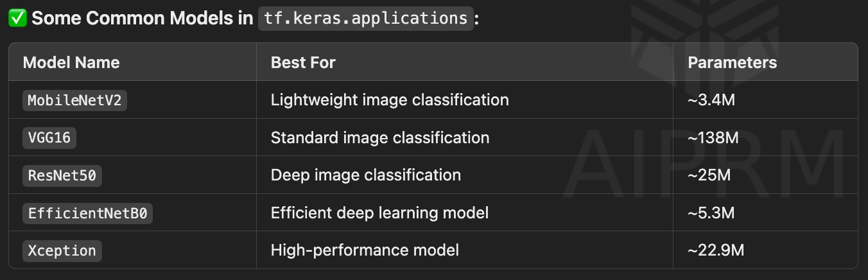Click the ~5.3M parameters value

coord(711,212)
